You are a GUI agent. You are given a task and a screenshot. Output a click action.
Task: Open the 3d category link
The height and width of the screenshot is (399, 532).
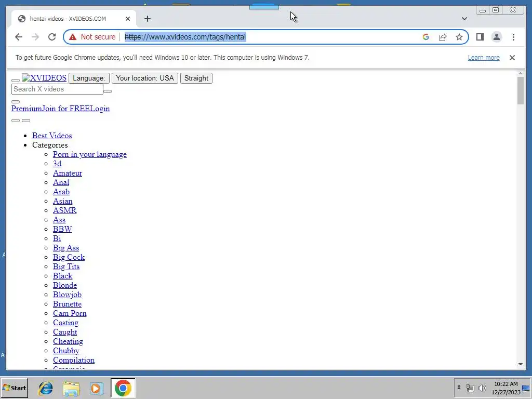57,164
